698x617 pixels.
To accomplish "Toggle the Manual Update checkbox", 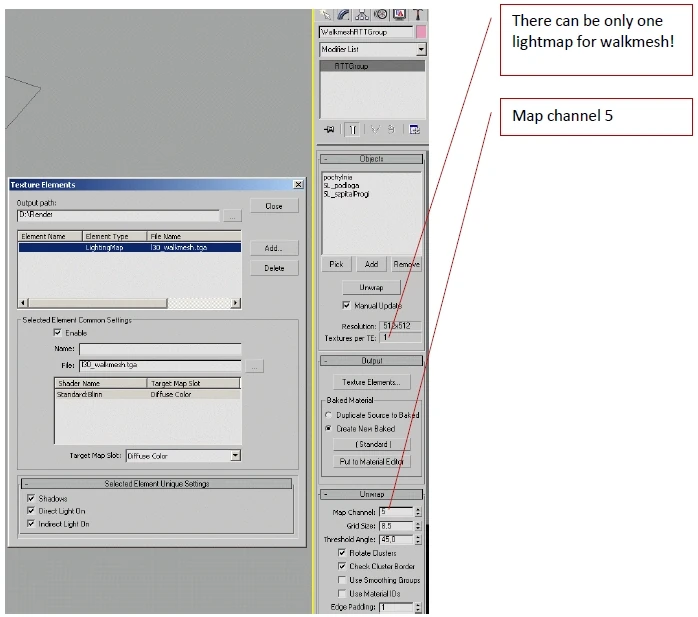I will [x=346, y=305].
